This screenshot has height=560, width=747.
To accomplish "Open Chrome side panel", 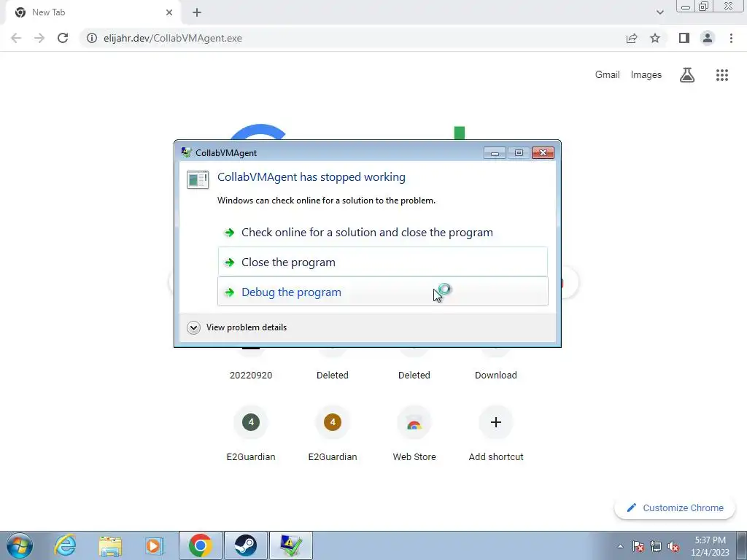I will [x=684, y=38].
